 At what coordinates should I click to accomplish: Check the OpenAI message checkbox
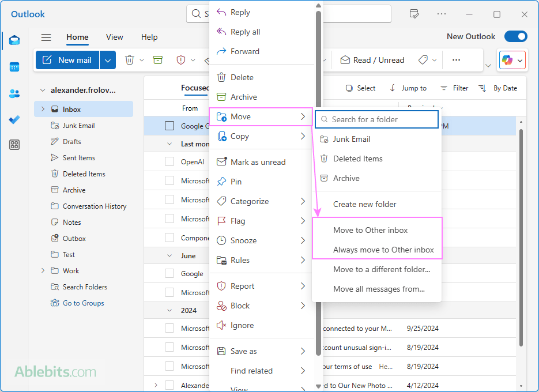tap(169, 161)
